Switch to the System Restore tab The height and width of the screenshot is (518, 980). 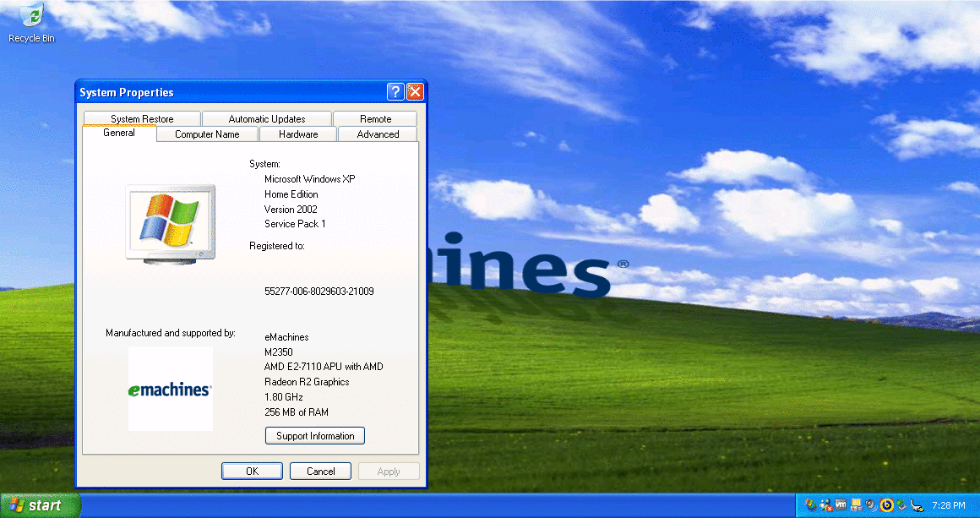[142, 119]
